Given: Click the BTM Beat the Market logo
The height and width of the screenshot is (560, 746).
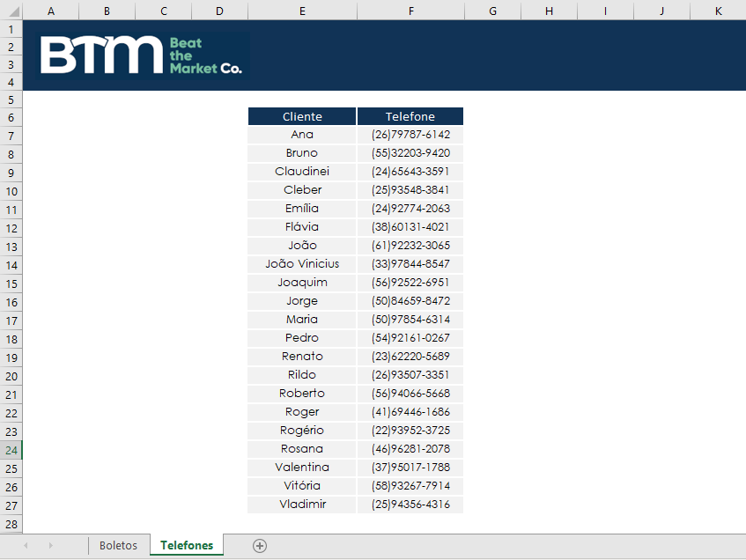Looking at the screenshot, I should (143, 55).
